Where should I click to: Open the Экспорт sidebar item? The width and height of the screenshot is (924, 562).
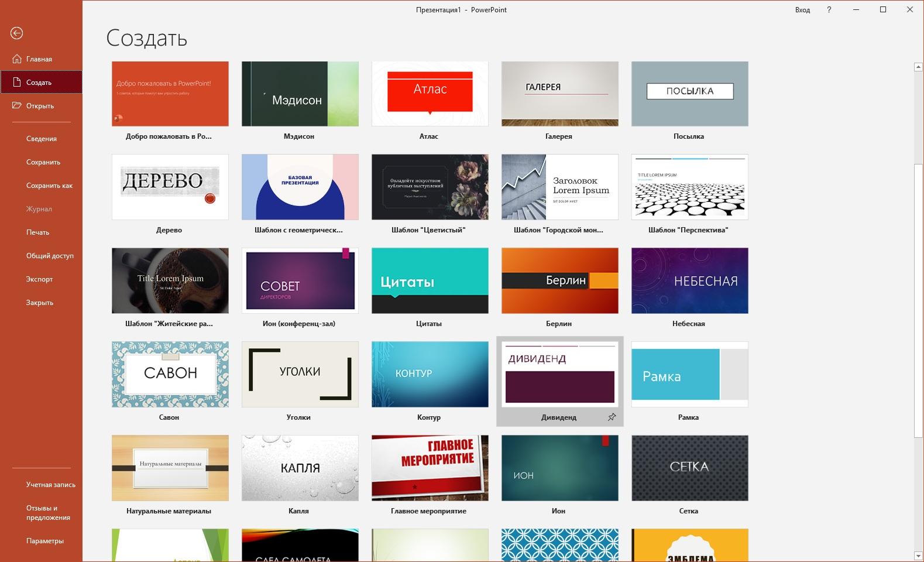[x=39, y=279]
